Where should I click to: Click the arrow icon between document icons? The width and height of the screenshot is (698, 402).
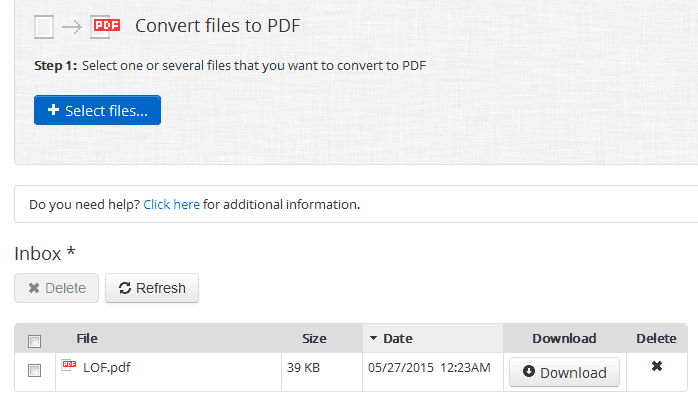point(72,27)
